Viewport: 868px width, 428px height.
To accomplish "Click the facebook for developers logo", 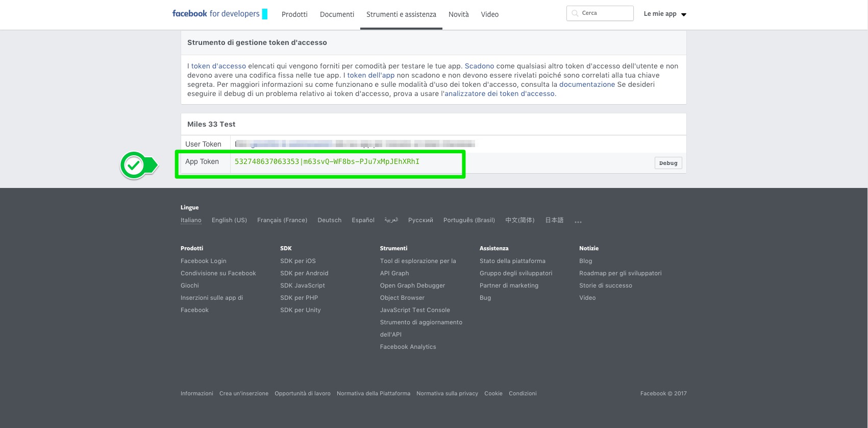I will pos(216,14).
